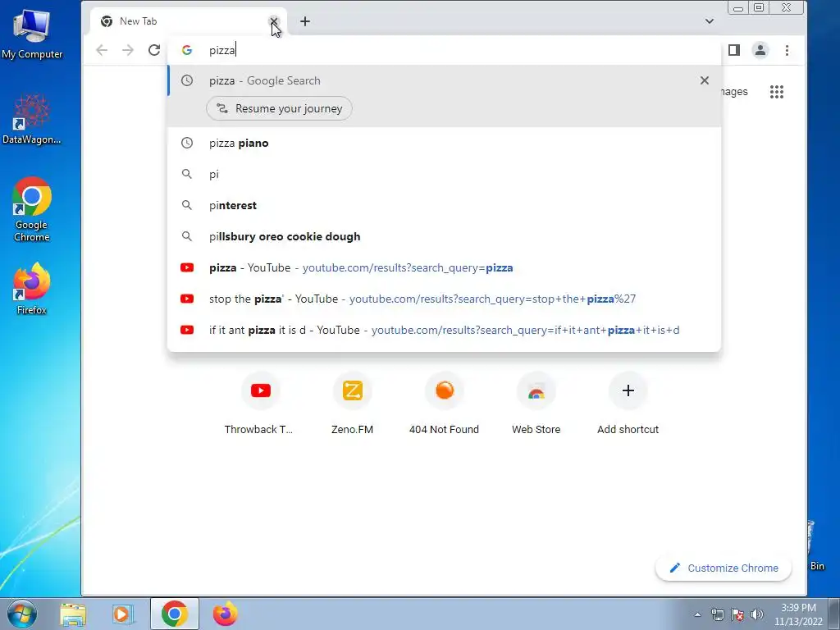Close the New Tab tab
The height and width of the screenshot is (630, 840).
[274, 21]
